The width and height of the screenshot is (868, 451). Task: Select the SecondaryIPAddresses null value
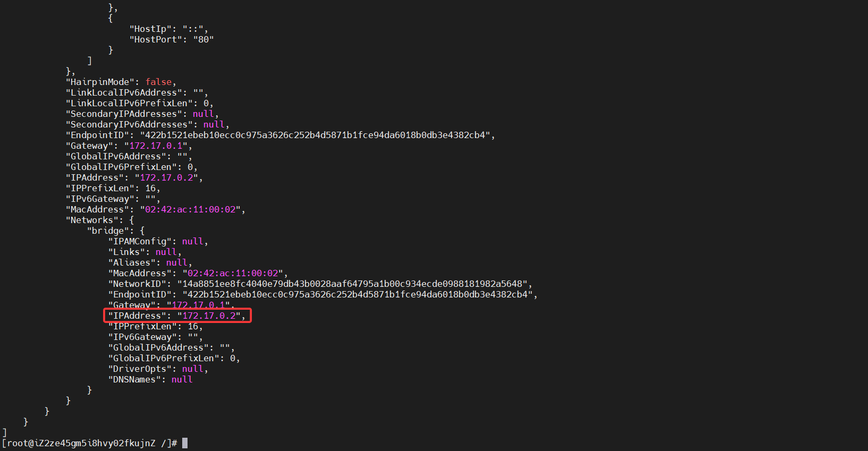(x=203, y=114)
